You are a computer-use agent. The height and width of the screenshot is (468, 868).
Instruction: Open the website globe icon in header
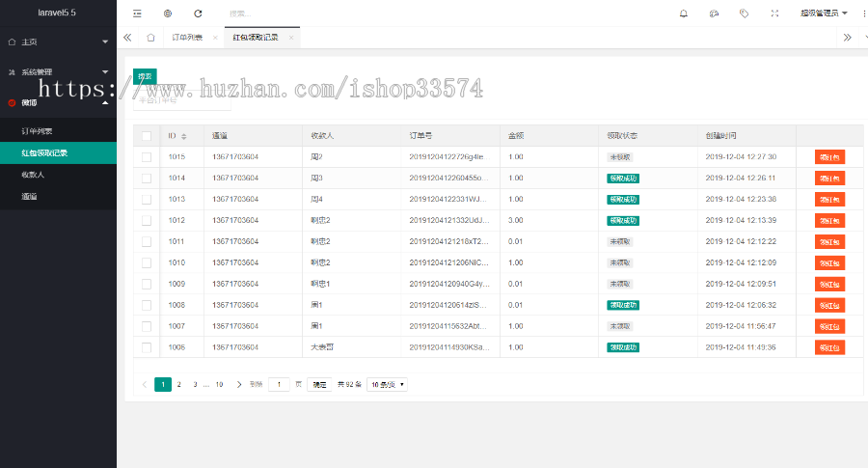(168, 14)
